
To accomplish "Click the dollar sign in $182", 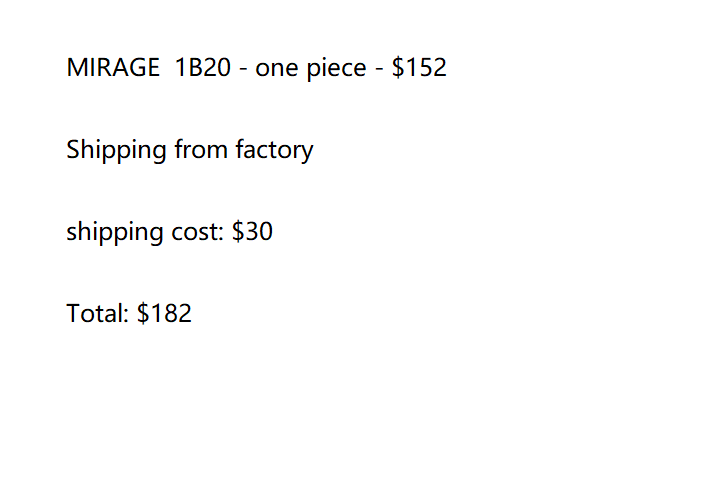I will tap(143, 314).
